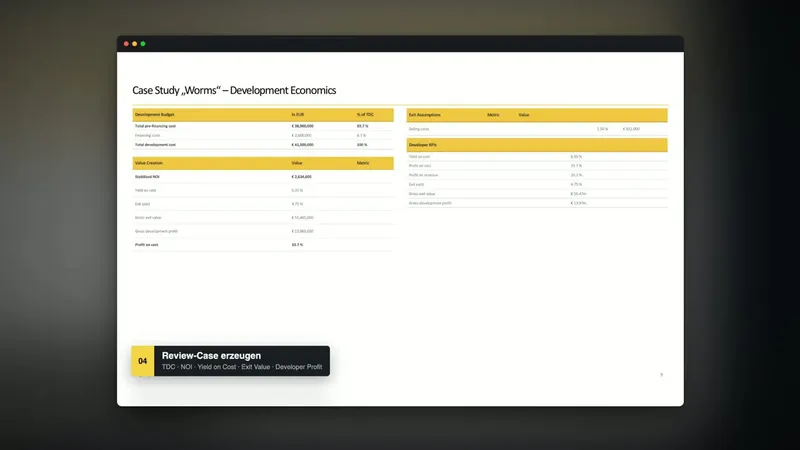The height and width of the screenshot is (450, 800).
Task: Select the Total pre-financing cost EUR value
Action: click(303, 126)
